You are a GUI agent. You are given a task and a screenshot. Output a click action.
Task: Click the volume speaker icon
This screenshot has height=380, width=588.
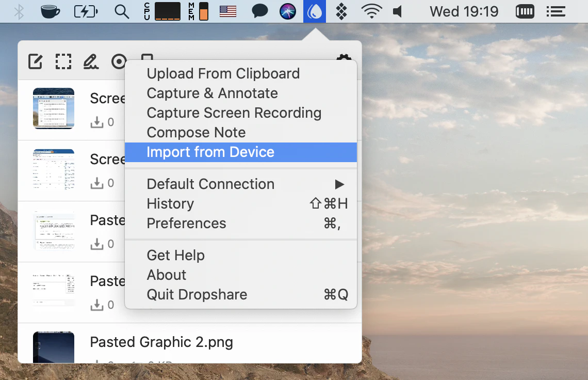point(398,12)
